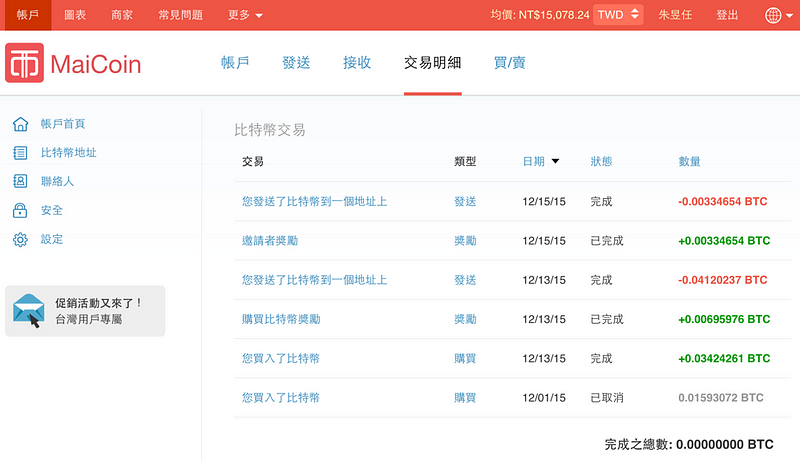Open the 買/賣 tab
The width and height of the screenshot is (800, 461).
coord(509,62)
